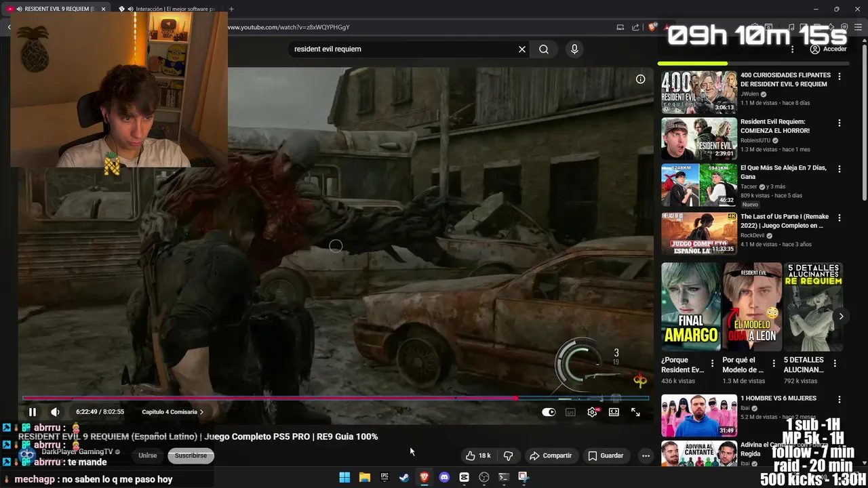
Task: Mute the video player volume
Action: 55,412
